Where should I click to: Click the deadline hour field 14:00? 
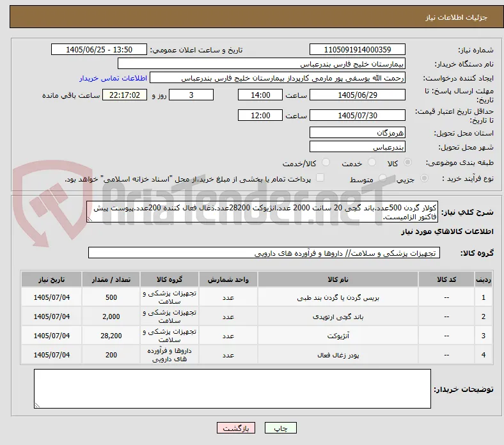[x=260, y=95]
